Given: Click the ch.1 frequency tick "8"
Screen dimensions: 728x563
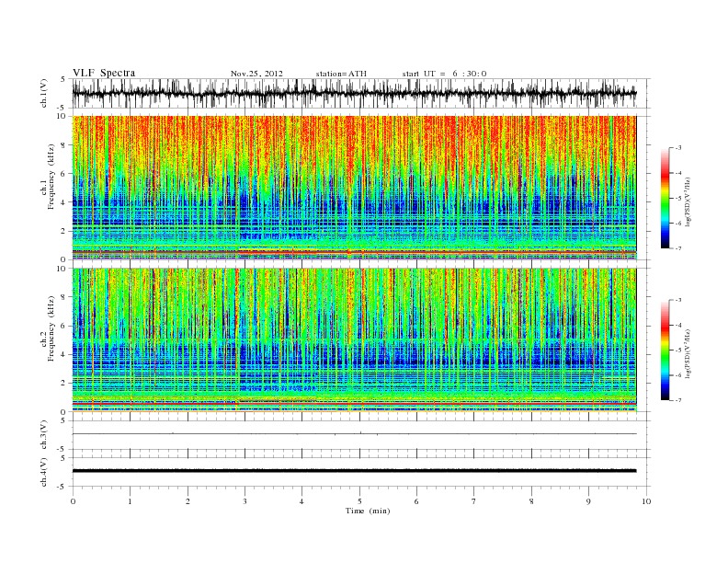Looking at the screenshot, I should (64, 145).
